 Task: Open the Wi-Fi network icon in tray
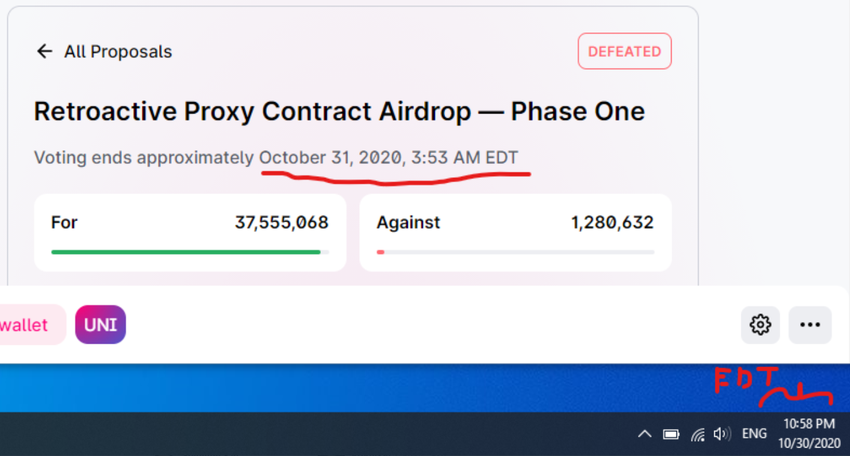click(x=697, y=434)
